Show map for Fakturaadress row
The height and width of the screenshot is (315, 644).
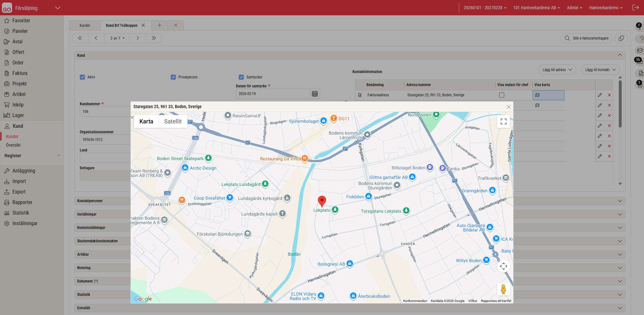pos(537,95)
